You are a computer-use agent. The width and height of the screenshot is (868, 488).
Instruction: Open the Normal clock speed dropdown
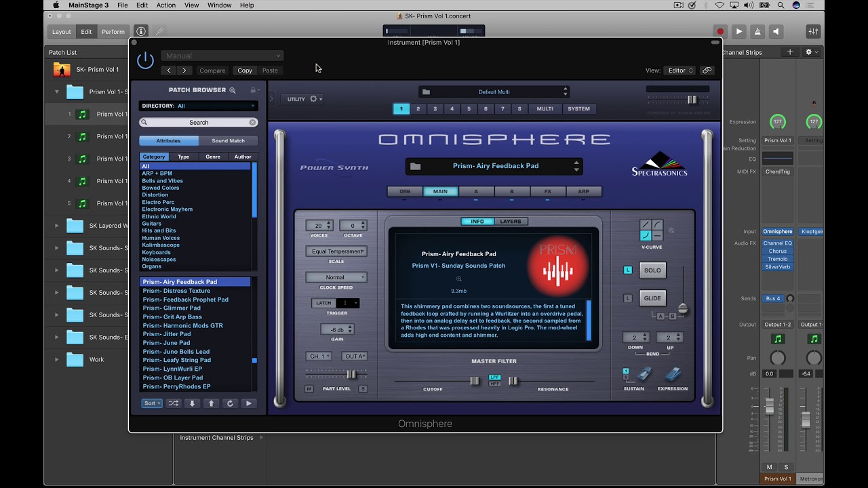tap(336, 277)
